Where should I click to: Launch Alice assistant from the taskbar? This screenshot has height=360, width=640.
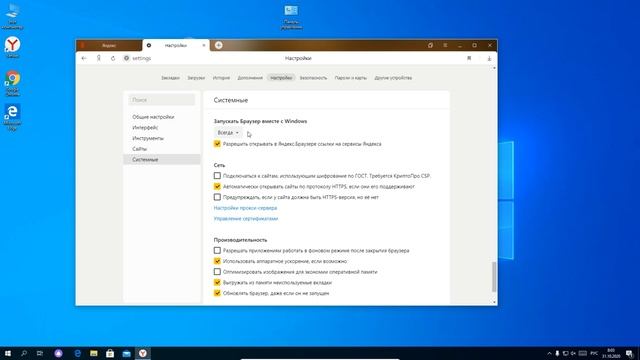click(58, 353)
